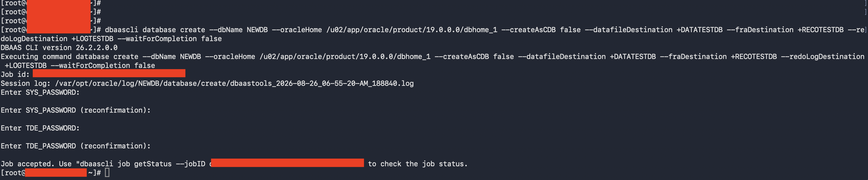Viewport: 868px width, 180px height.
Task: Click "+RECOTESTDB" in the typed dbaascli command
Action: [x=821, y=30]
